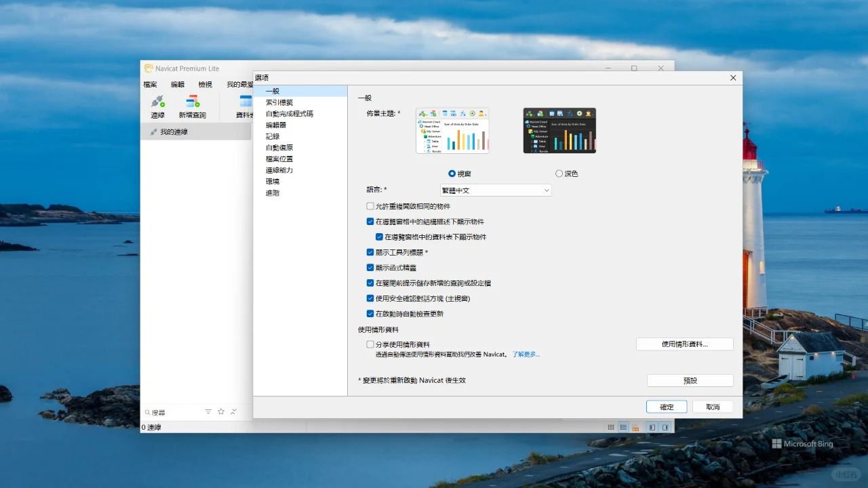
Task: Enable 允許重複開啟相同的物件 checkbox
Action: [x=370, y=206]
